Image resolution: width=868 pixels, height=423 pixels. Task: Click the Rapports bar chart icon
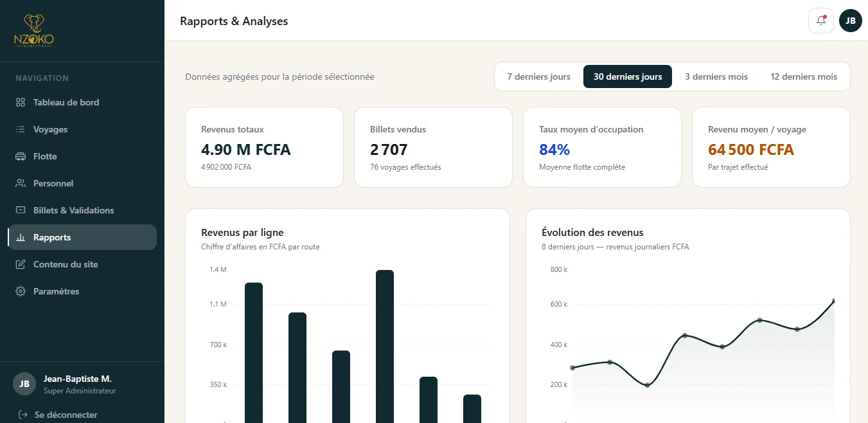pos(21,237)
